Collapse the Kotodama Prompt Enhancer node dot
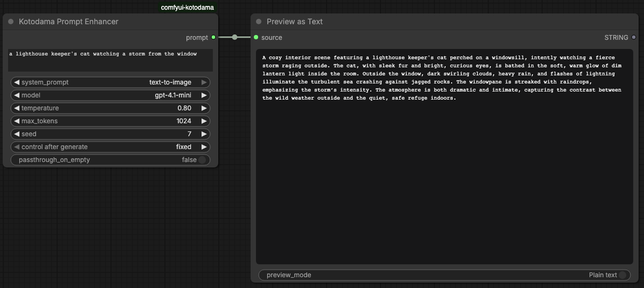This screenshot has width=644, height=288. tap(11, 22)
